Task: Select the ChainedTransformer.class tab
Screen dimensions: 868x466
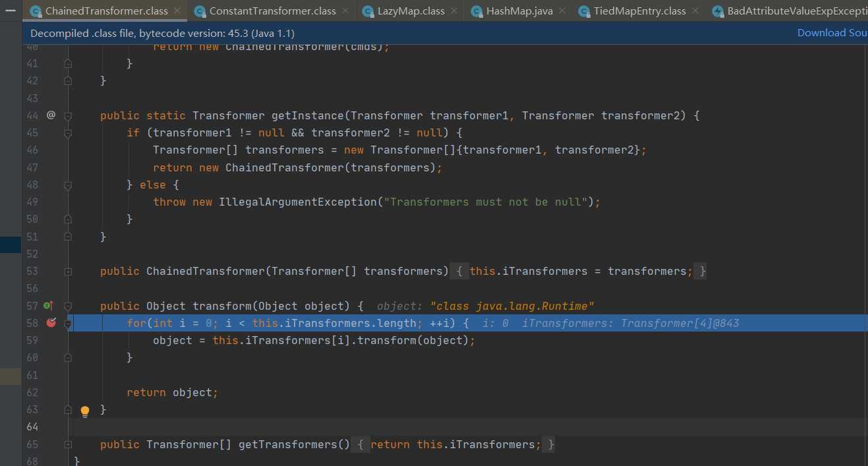Action: [x=106, y=11]
